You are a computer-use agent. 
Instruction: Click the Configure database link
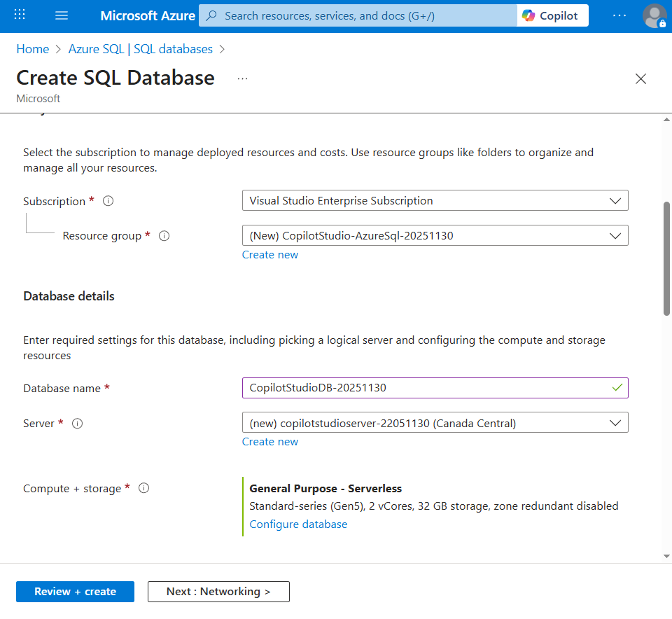point(298,524)
